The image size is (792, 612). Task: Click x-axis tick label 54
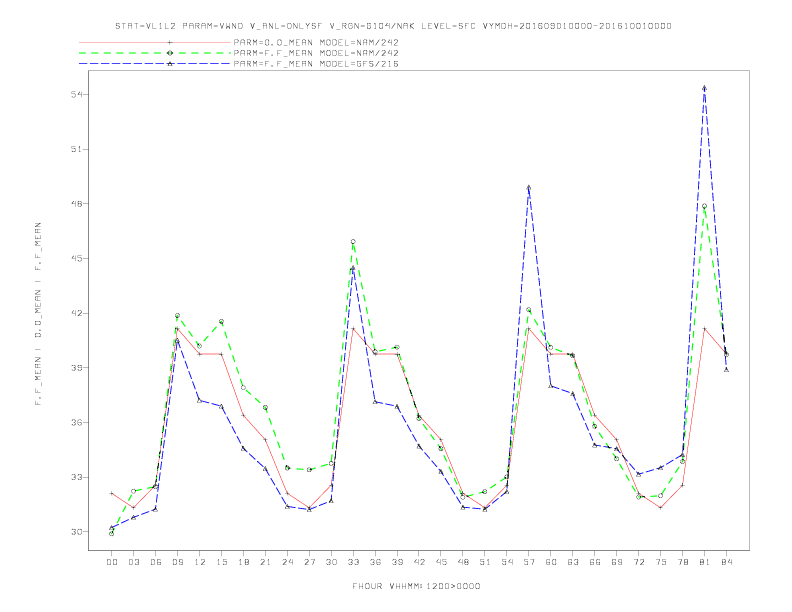[507, 562]
